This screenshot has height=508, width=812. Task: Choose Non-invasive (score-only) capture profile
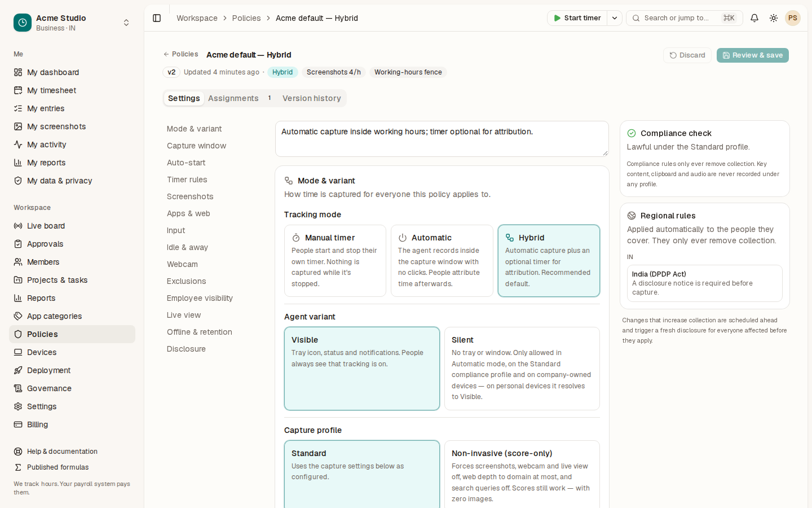(522, 475)
